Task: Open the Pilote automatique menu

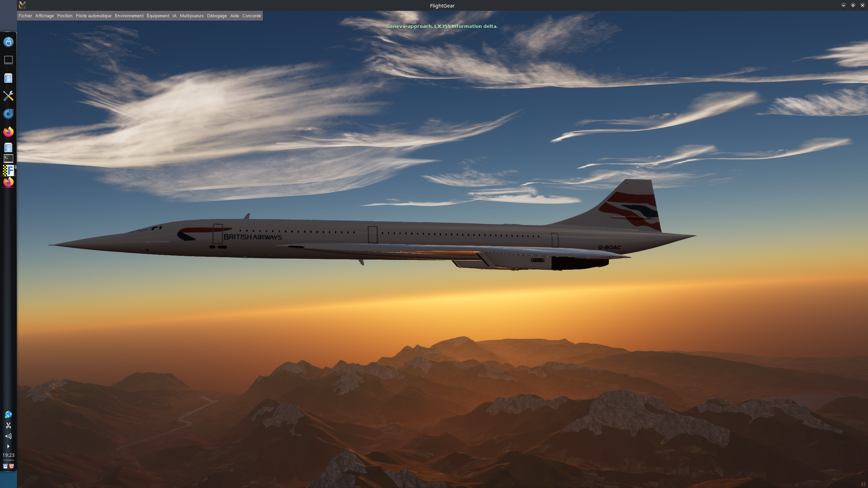Action: pos(94,16)
